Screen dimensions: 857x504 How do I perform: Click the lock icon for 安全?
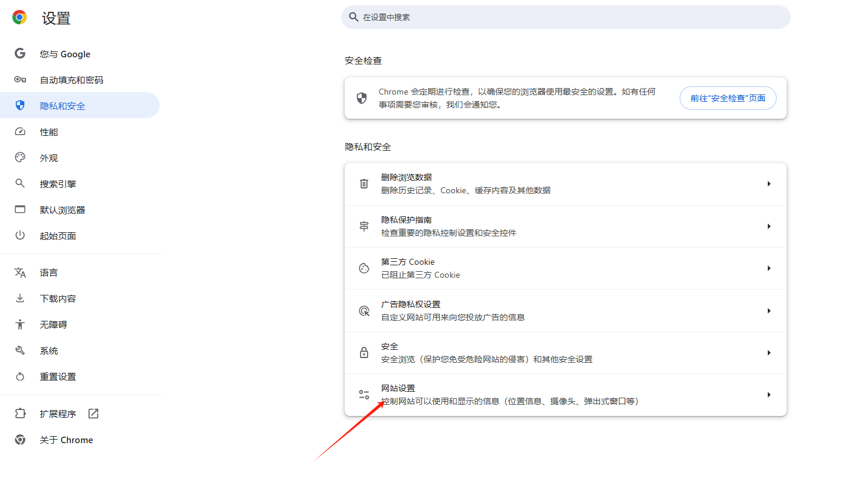364,353
